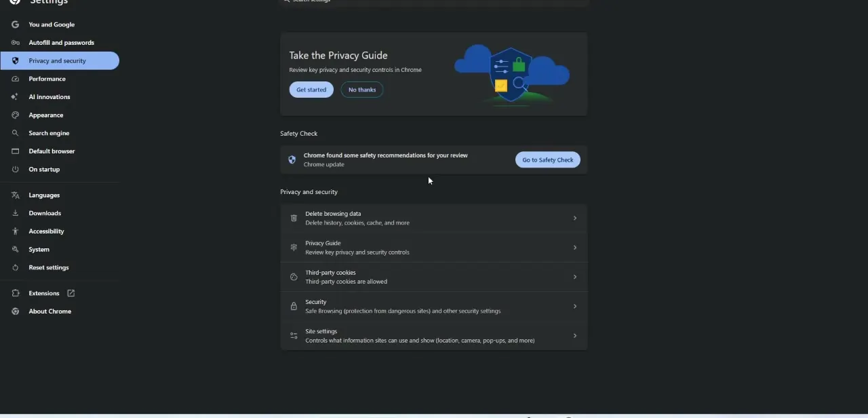Screen dimensions: 868x418
Task: Click the chevron arrow on Security row
Action: click(574, 306)
